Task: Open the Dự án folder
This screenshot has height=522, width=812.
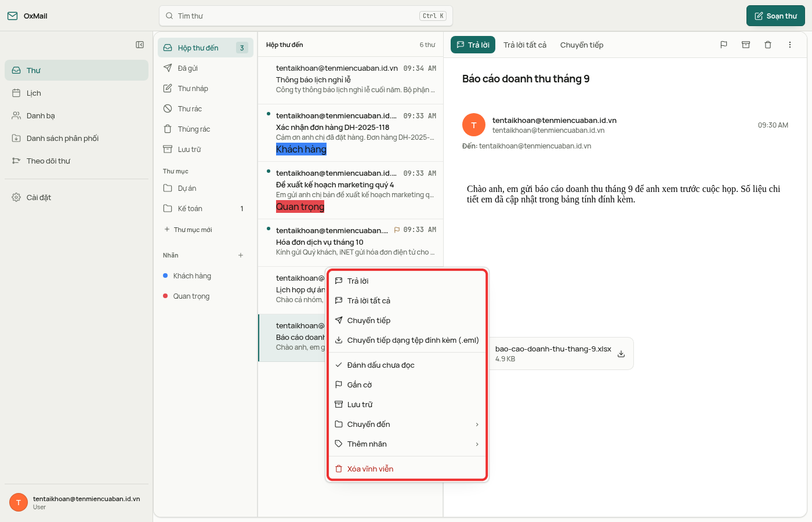Action: click(205, 188)
